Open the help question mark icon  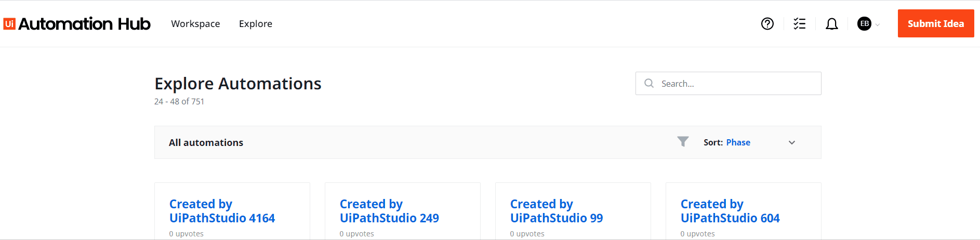(767, 24)
